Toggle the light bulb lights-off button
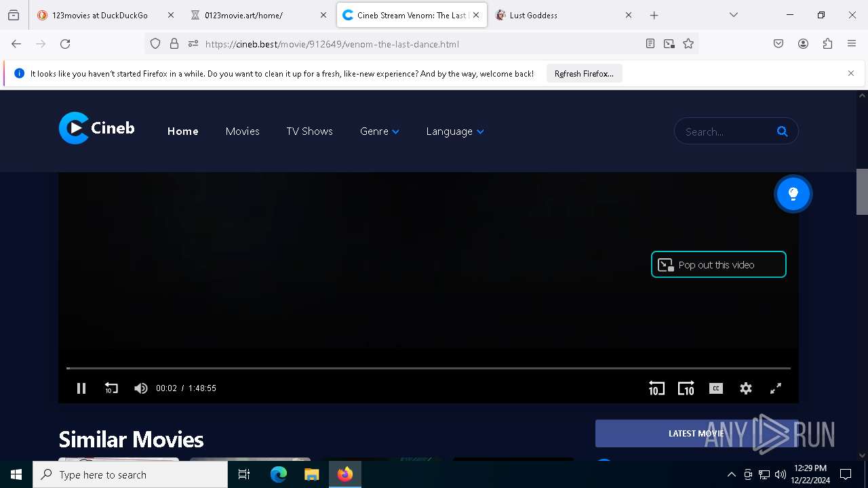Screen dimensions: 868x488 [x=793, y=194]
